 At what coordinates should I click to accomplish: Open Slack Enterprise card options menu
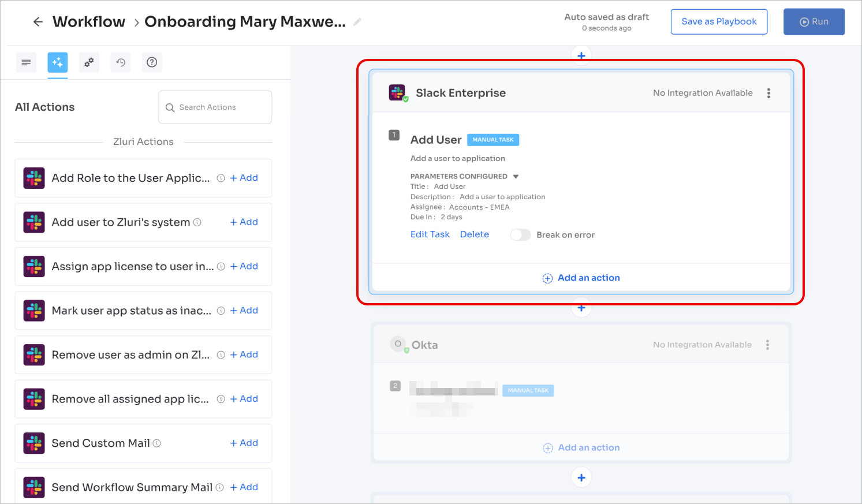[768, 93]
